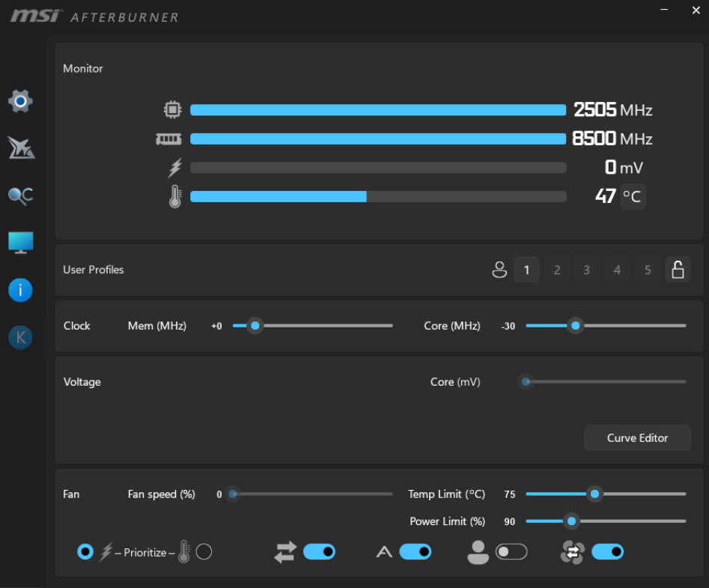Screen dimensions: 709x588
Task: Click the Core (mV) voltage slider handle
Action: click(526, 382)
